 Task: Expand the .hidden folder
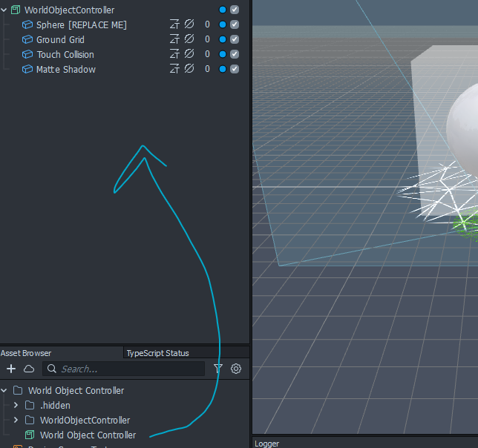16,406
